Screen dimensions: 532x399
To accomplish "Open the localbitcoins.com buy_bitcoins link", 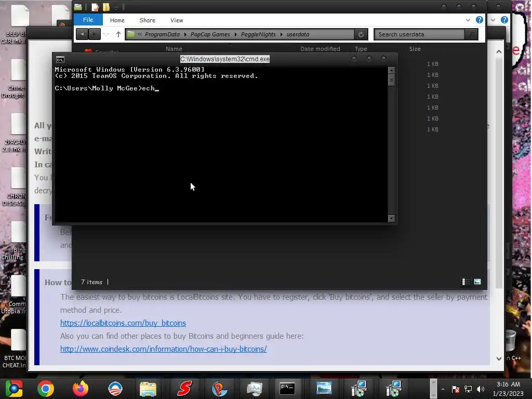I will (x=123, y=323).
